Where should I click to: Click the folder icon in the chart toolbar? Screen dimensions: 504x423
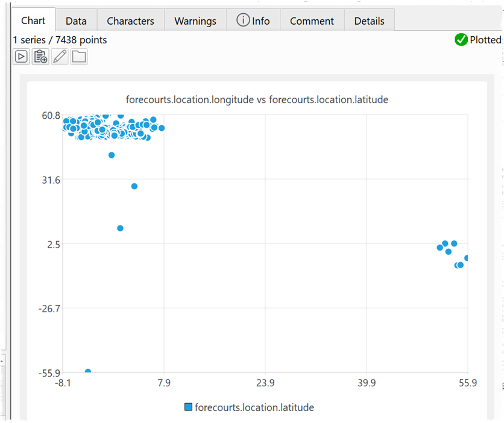79,57
